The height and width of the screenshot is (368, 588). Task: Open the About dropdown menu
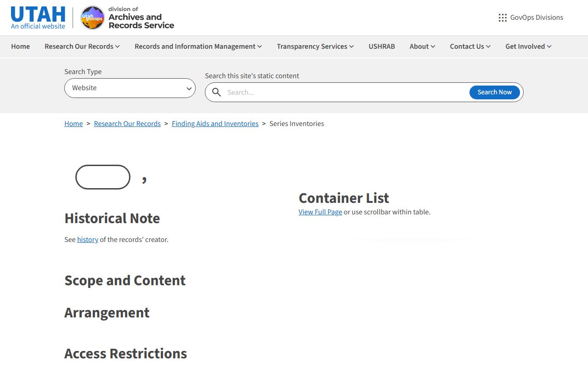pyautogui.click(x=422, y=46)
